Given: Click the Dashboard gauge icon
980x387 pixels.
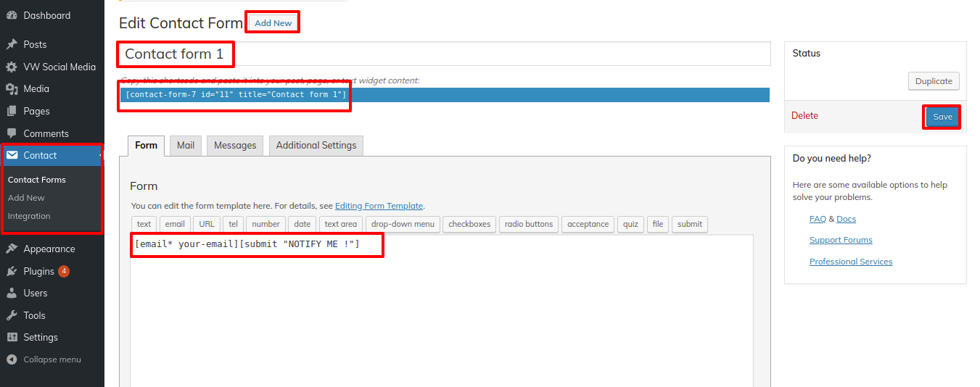Looking at the screenshot, I should 12,15.
